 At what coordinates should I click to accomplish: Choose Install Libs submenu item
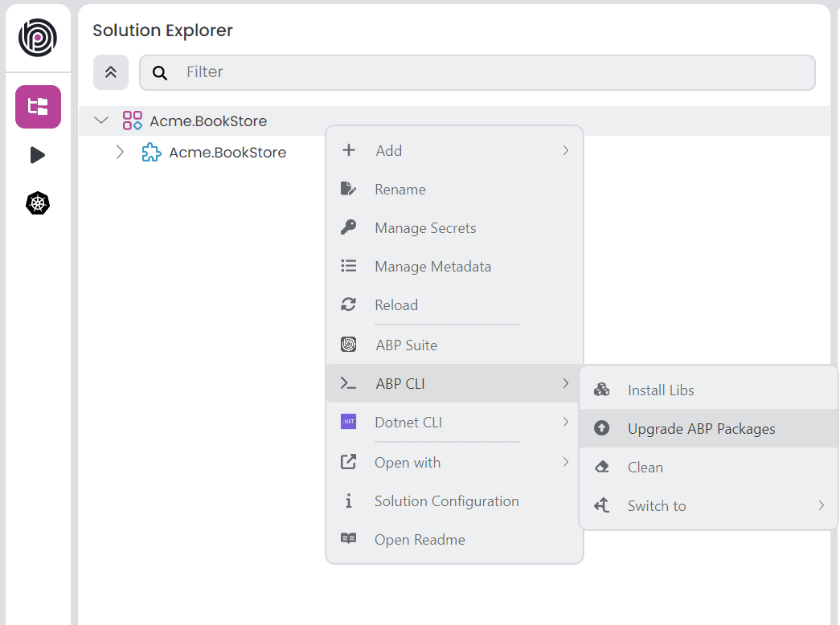coord(709,390)
